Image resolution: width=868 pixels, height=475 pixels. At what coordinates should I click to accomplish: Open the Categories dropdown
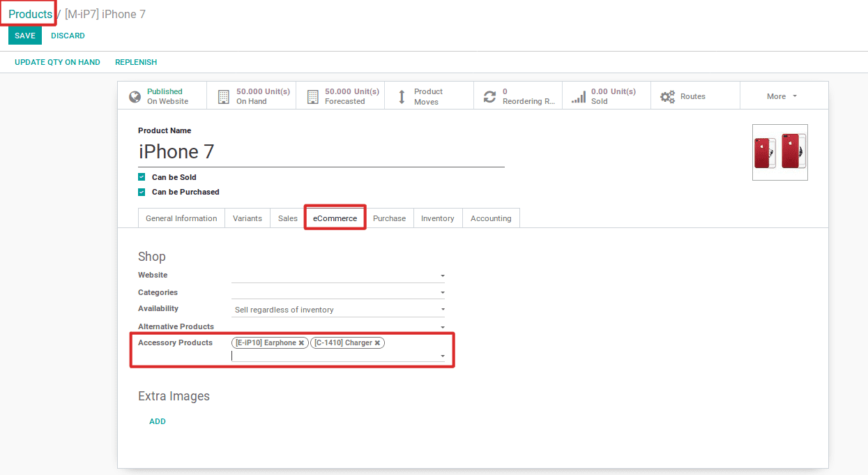[x=443, y=293]
